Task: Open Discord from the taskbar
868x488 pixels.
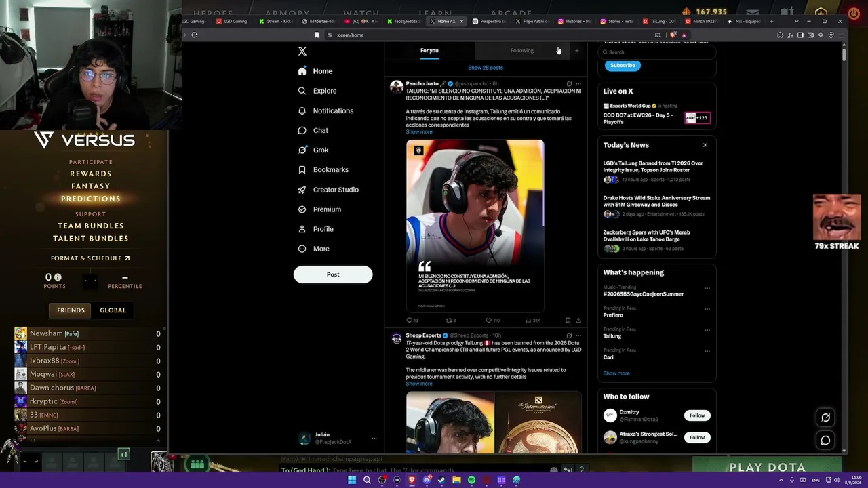Action: (x=427, y=480)
